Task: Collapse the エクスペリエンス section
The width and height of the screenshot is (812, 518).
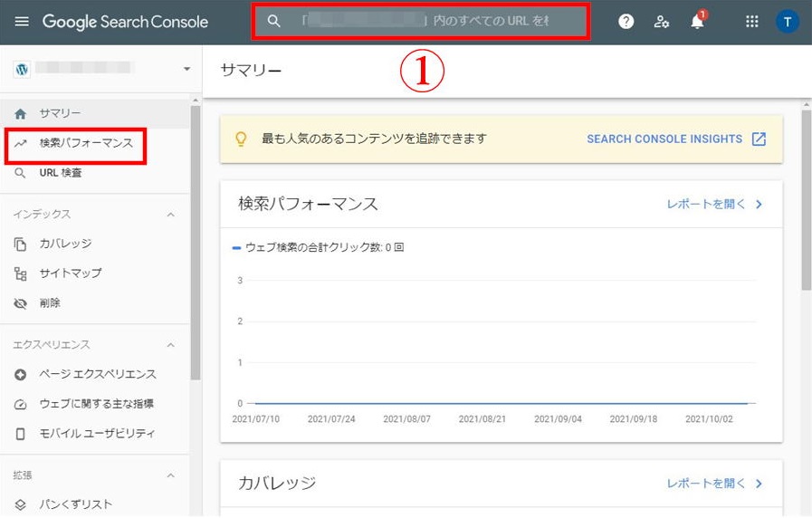Action: click(170, 345)
